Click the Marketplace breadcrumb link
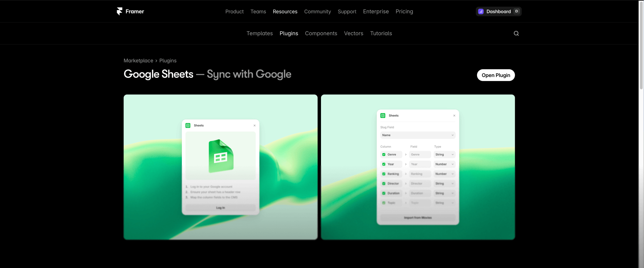 pos(138,61)
